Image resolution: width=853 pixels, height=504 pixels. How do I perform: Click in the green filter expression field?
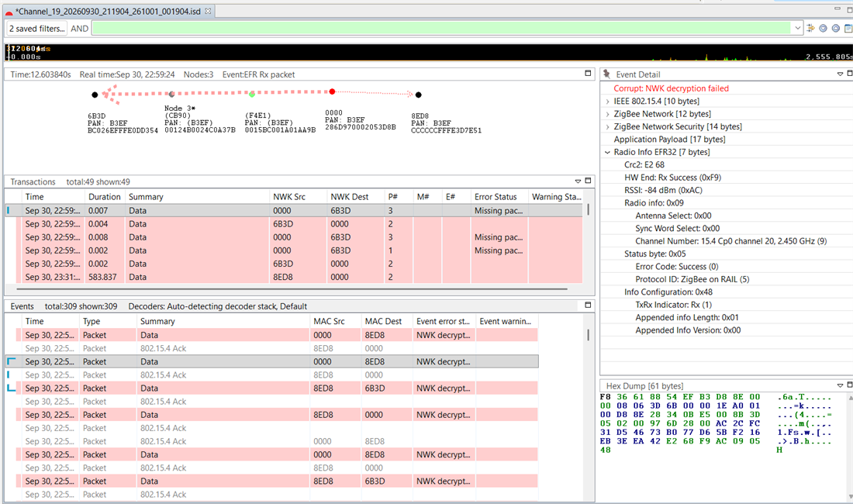[x=442, y=28]
